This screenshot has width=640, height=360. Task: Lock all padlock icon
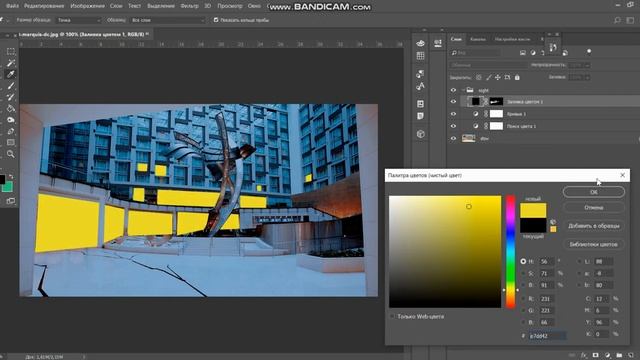tap(517, 77)
